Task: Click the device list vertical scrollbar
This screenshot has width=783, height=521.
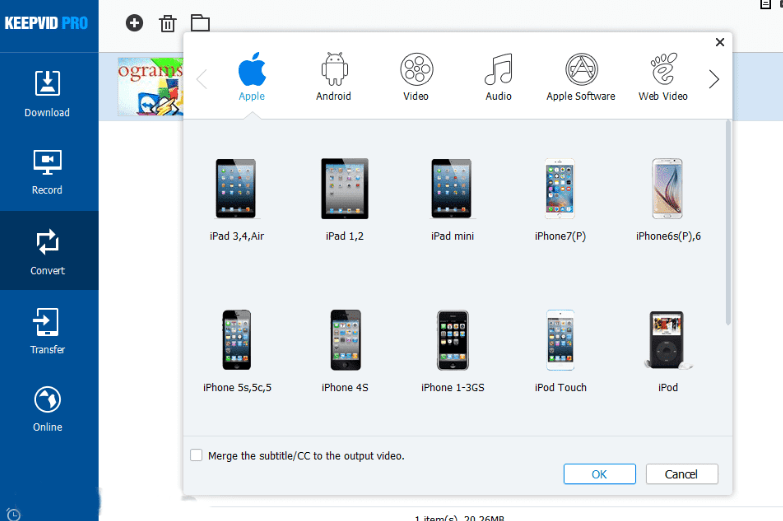Action: click(728, 223)
